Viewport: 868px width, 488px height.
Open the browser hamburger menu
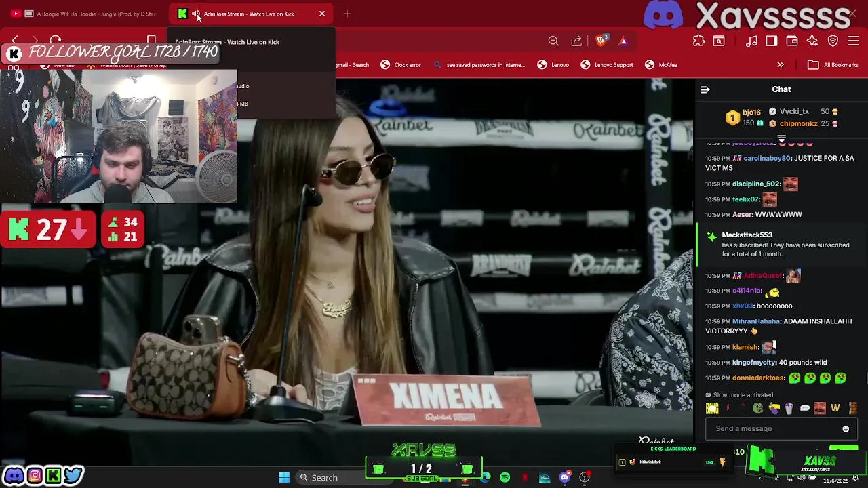click(853, 41)
